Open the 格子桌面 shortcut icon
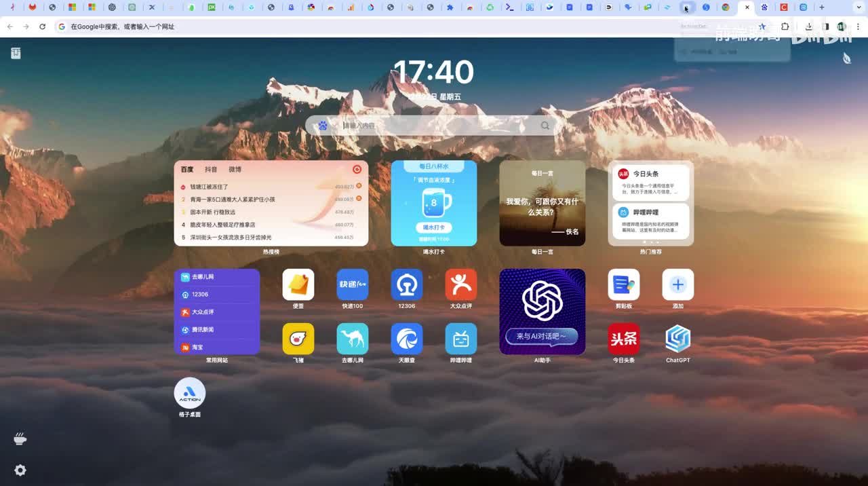868x486 pixels. (x=190, y=393)
